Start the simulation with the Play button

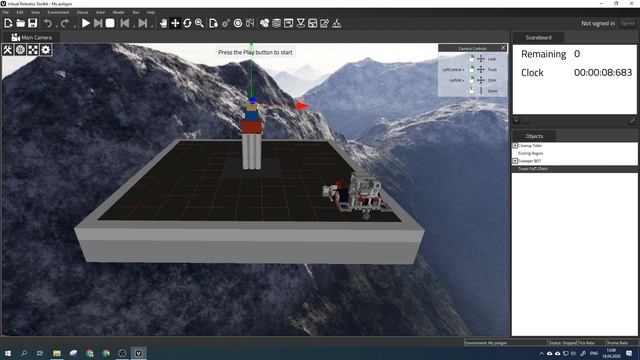86,23
